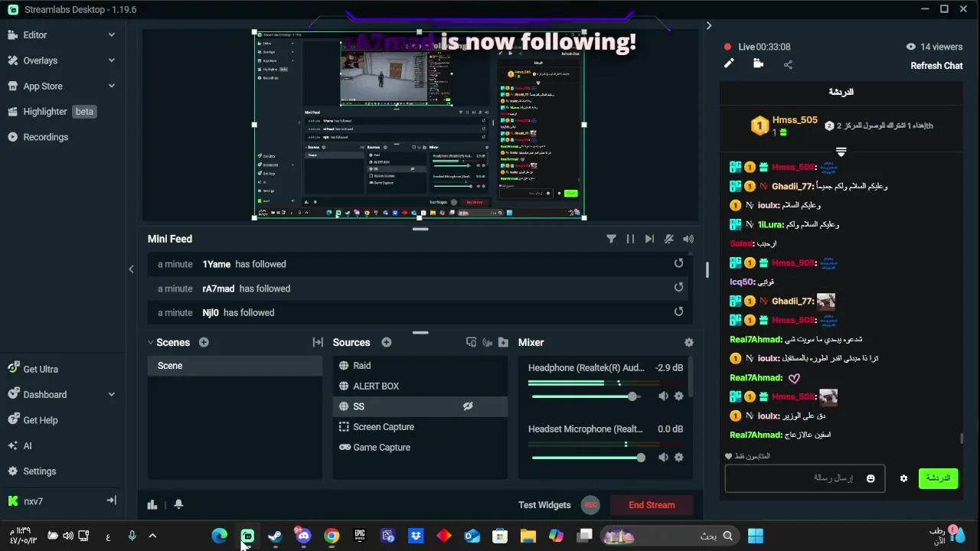The width and height of the screenshot is (980, 551).
Task: Replay the rA7mad follow alert
Action: [x=678, y=288]
